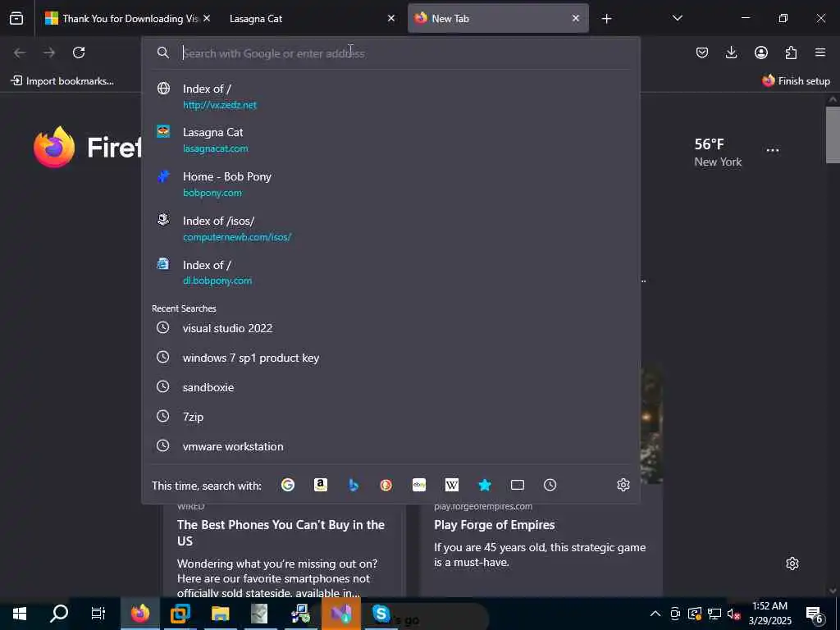840x630 pixels.
Task: Click Import bookmarks in bookmarks toolbar
Action: [62, 81]
